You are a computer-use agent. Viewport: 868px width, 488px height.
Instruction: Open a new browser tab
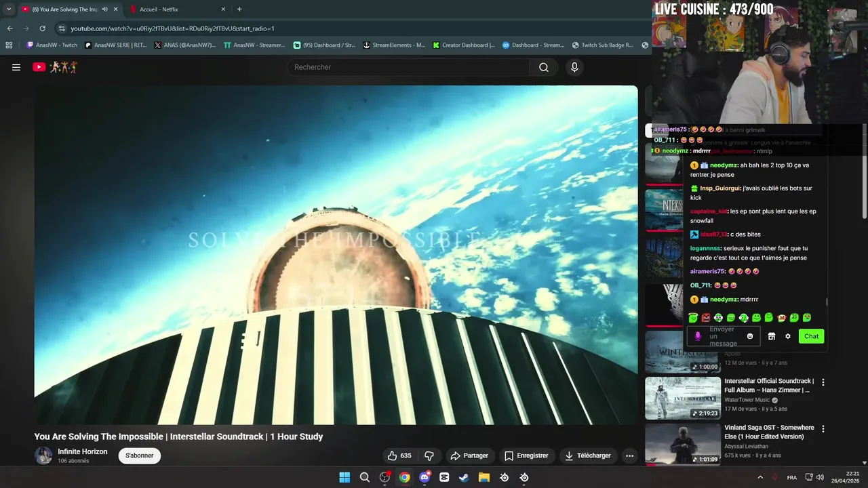239,9
